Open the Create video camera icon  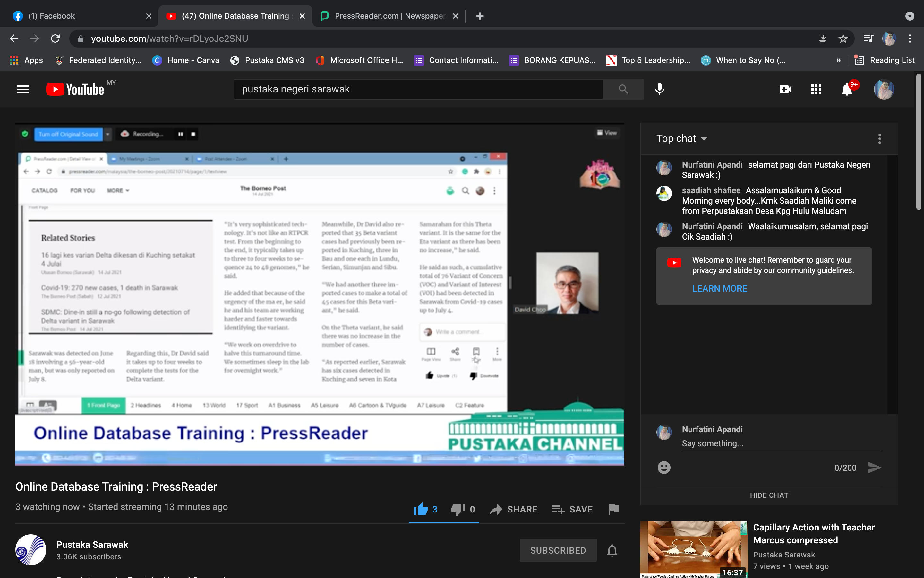click(785, 89)
